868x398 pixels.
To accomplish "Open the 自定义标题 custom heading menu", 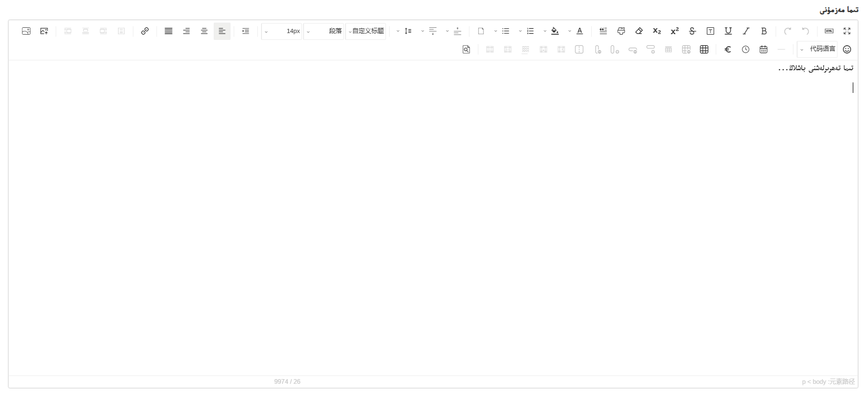I will (365, 31).
